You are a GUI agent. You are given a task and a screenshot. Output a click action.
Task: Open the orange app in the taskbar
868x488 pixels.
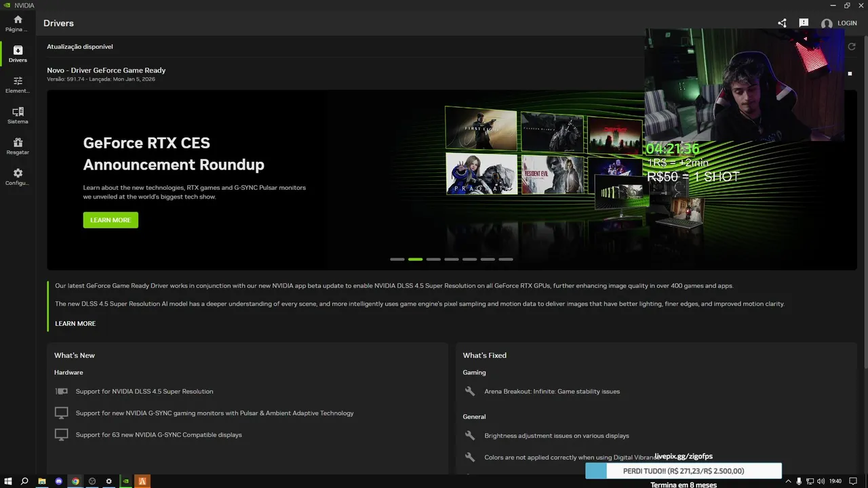click(142, 481)
